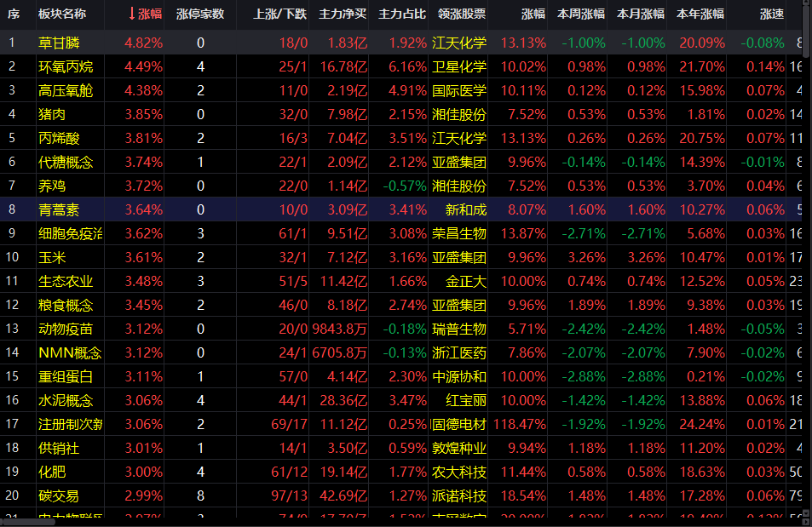The width and height of the screenshot is (812, 527).
Task: Click leading stock 荣昌生物
Action: tap(459, 233)
